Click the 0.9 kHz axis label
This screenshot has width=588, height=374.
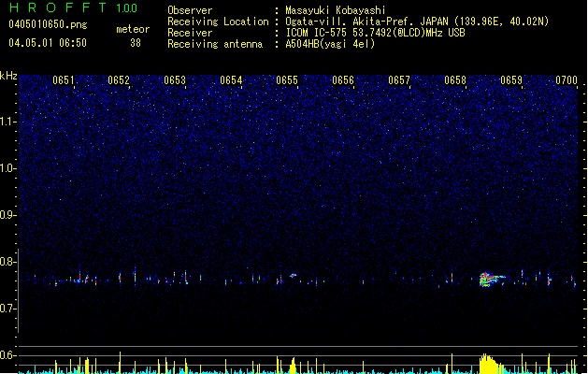(7, 214)
